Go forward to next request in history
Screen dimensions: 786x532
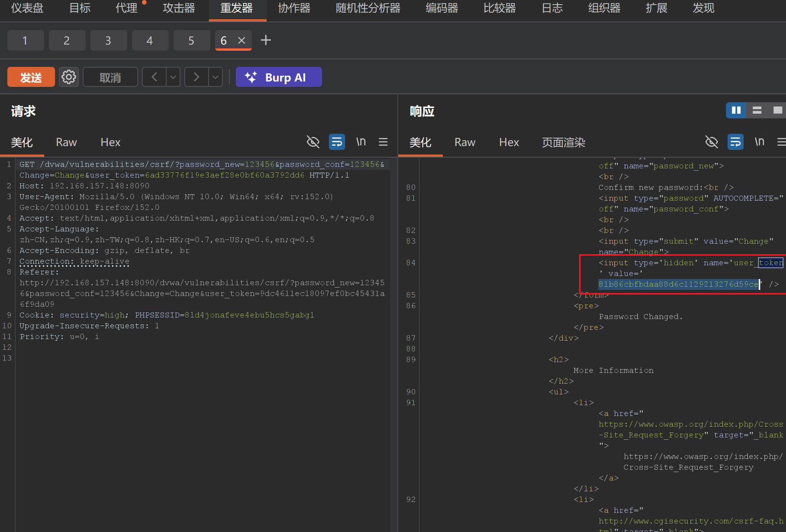pos(197,77)
